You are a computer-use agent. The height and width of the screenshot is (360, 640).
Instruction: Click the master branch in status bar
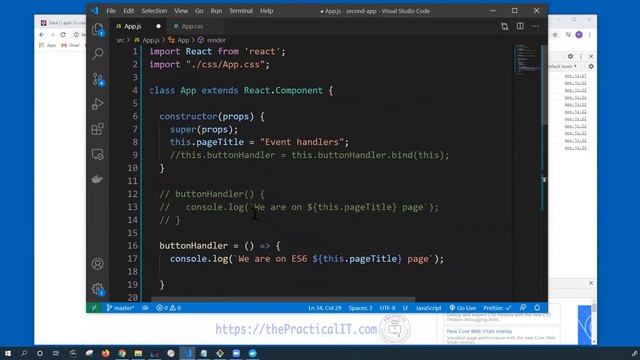(120, 308)
